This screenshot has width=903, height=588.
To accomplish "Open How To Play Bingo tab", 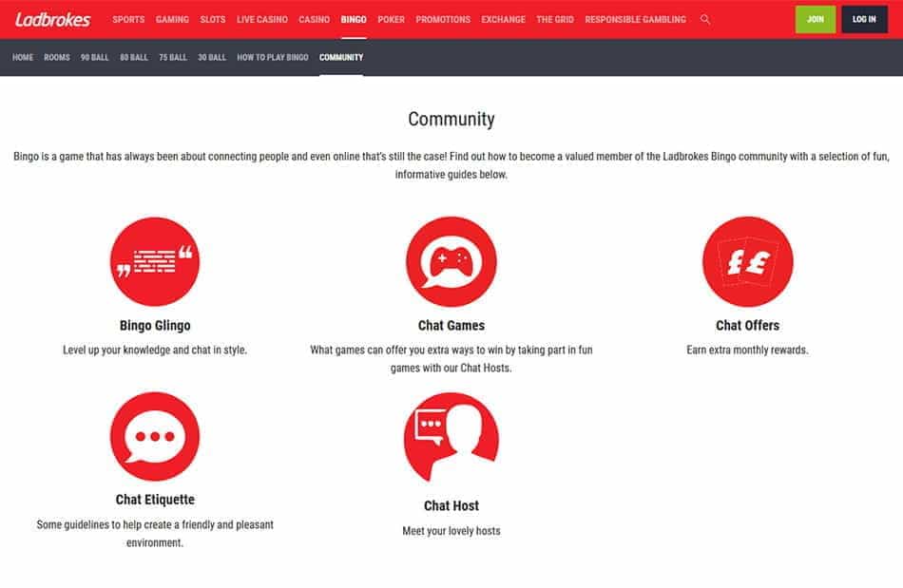I will click(273, 58).
